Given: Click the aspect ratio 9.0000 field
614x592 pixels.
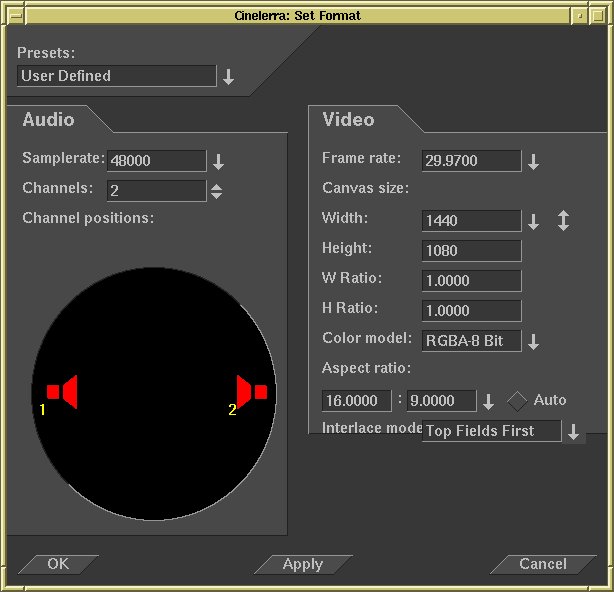Looking at the screenshot, I should coord(441,401).
